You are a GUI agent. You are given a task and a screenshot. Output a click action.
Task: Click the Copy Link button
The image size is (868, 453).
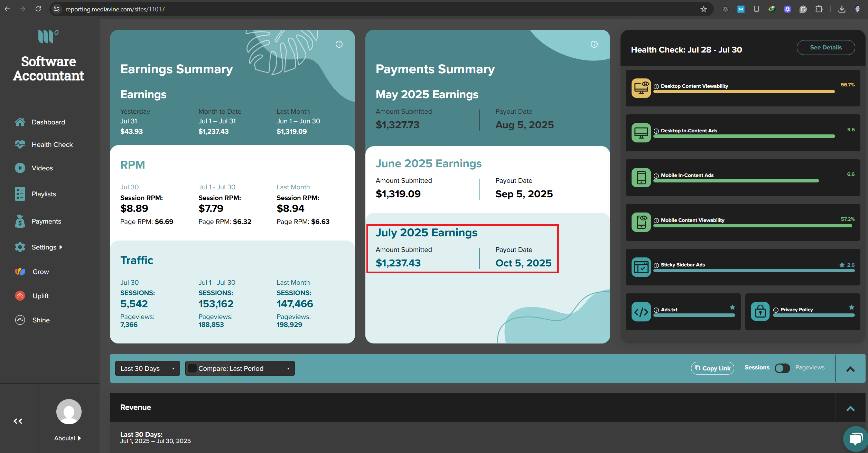pos(712,368)
